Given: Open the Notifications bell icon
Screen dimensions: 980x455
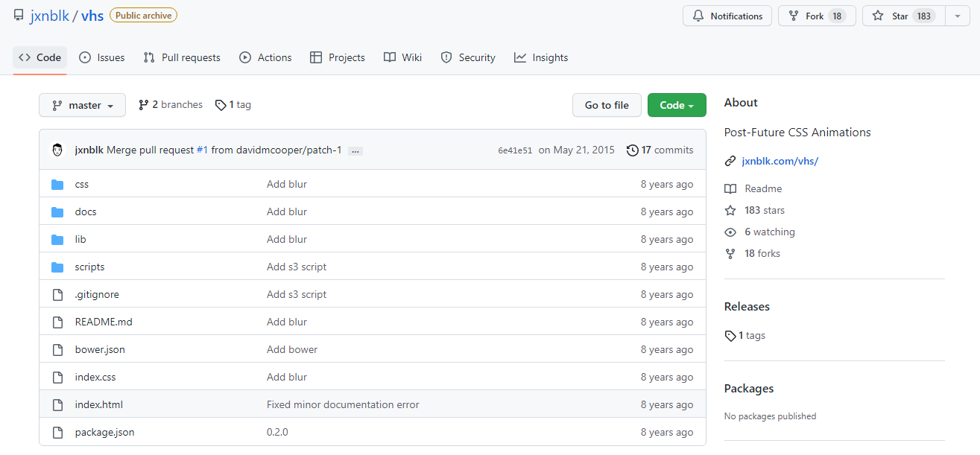Looking at the screenshot, I should 699,16.
